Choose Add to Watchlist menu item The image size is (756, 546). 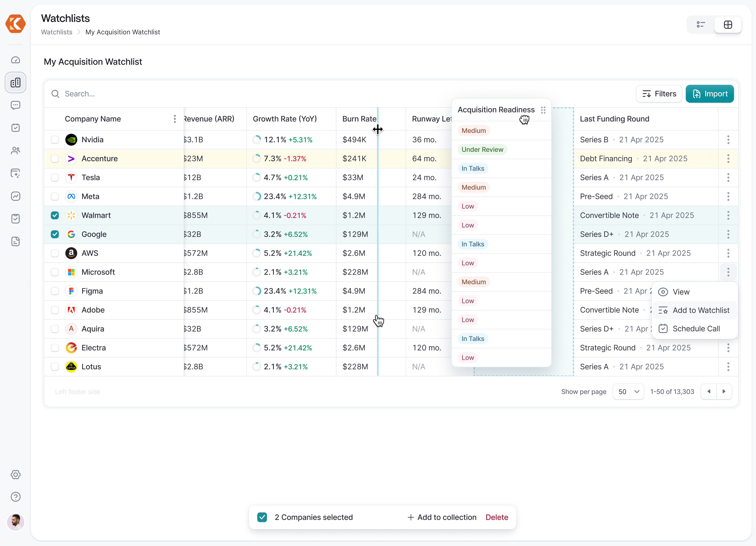click(695, 310)
